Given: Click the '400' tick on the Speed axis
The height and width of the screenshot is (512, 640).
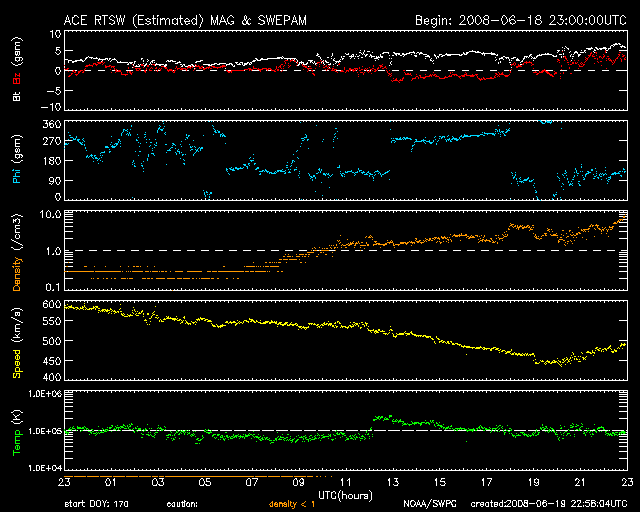Looking at the screenshot, I should pos(52,377).
